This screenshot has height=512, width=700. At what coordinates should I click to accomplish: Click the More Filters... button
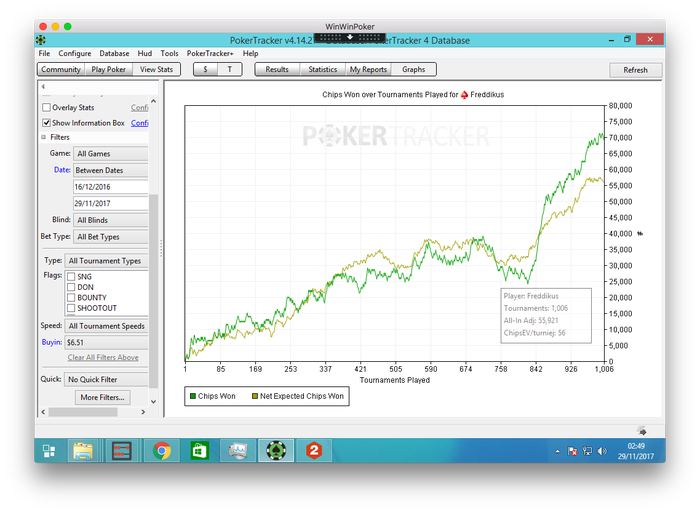coord(102,397)
